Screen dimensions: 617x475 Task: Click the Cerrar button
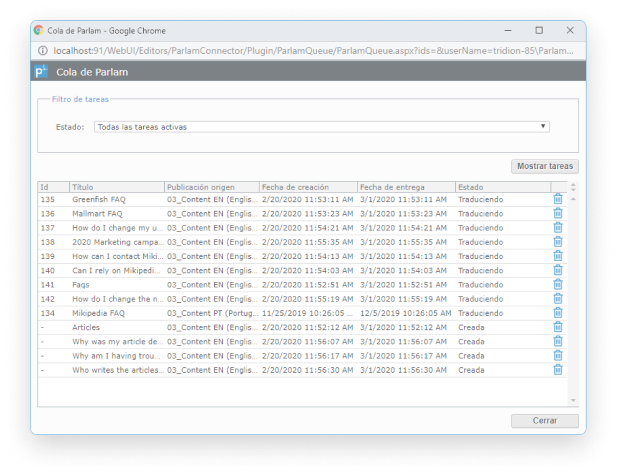click(x=544, y=421)
